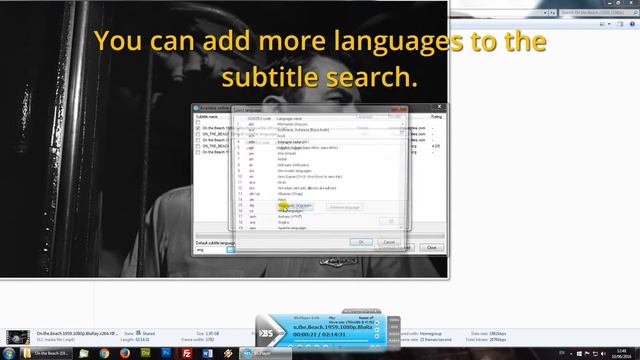
Task: Refresh the Explorer folder view
Action: point(553,13)
